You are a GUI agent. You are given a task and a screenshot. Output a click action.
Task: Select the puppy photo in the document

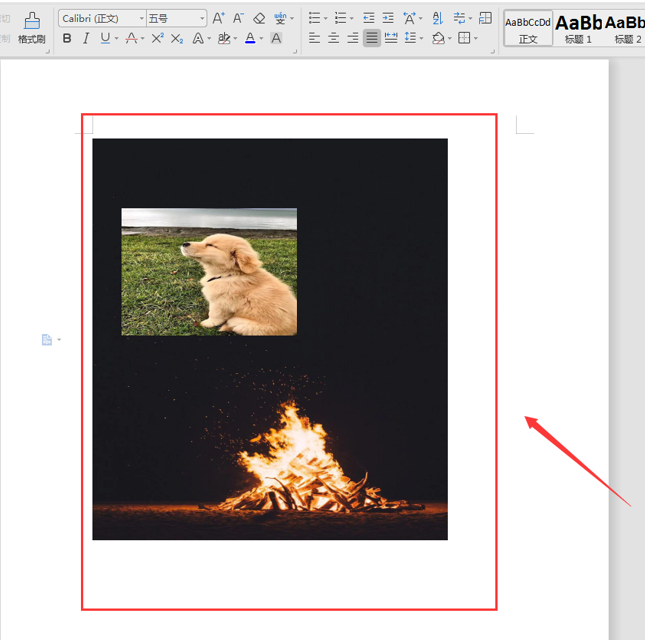point(209,272)
